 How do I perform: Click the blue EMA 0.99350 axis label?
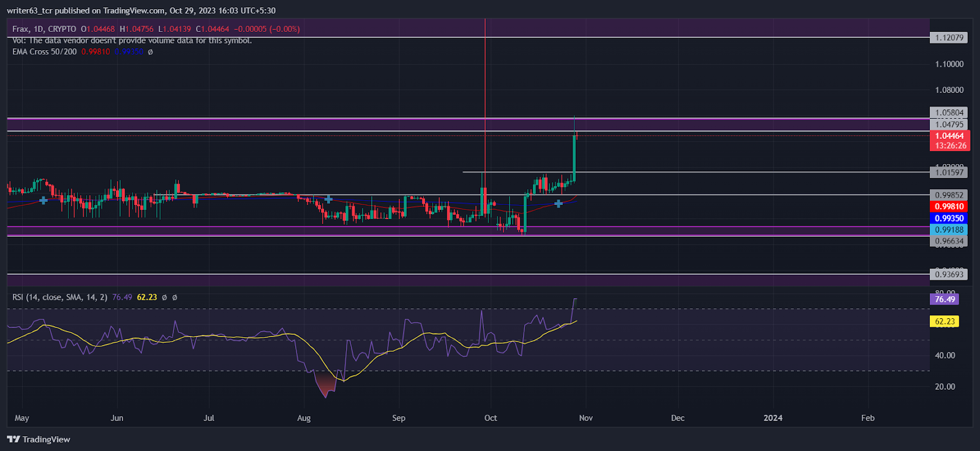(x=949, y=218)
